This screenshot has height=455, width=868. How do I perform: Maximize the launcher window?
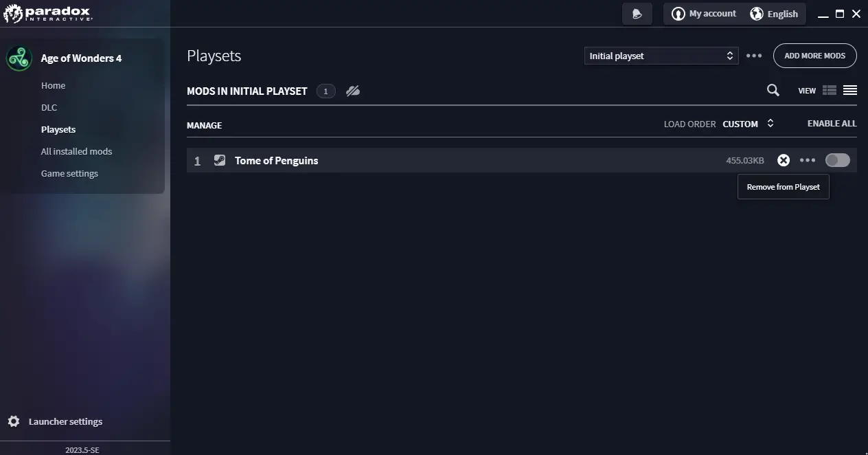[x=840, y=14]
